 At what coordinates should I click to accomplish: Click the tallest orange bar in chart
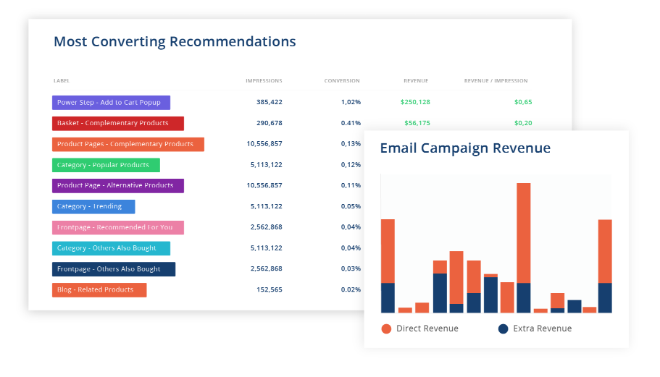tap(524, 233)
